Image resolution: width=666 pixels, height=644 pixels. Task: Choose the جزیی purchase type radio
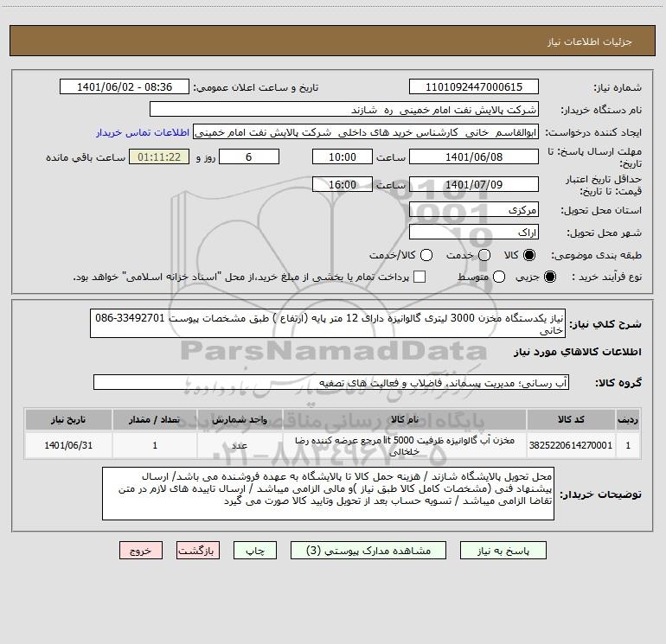(549, 277)
